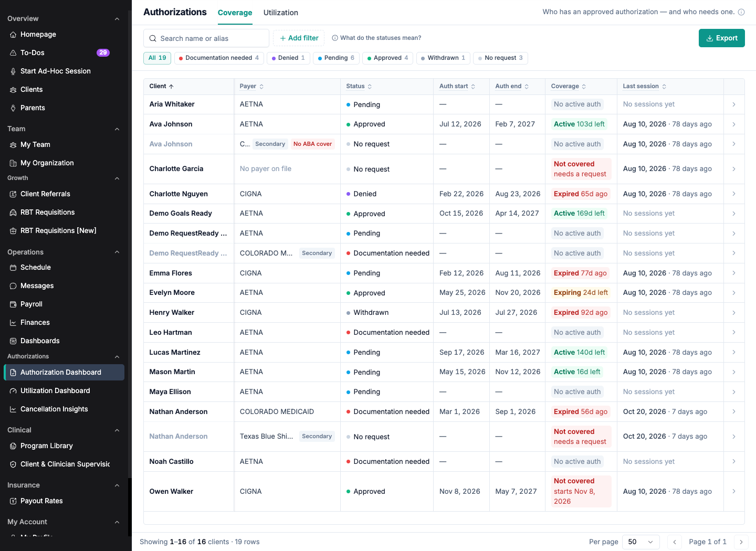Click the Messages chat bubble icon

tap(13, 286)
